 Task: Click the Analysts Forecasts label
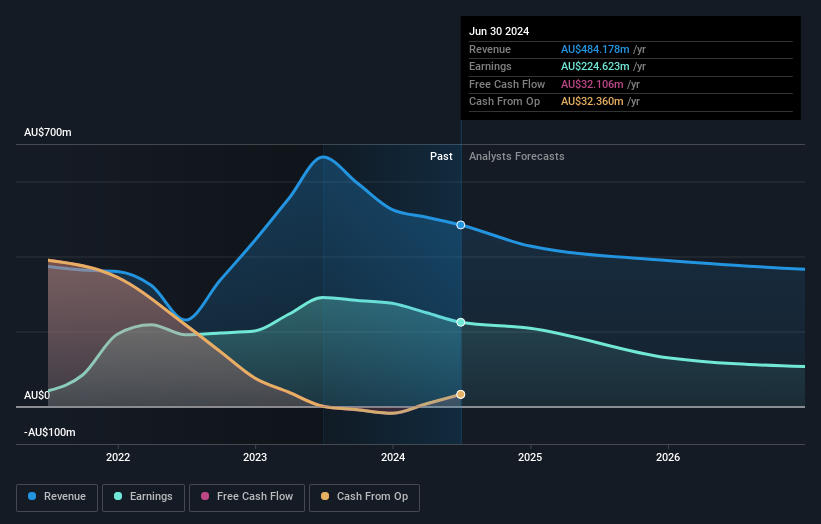(516, 157)
